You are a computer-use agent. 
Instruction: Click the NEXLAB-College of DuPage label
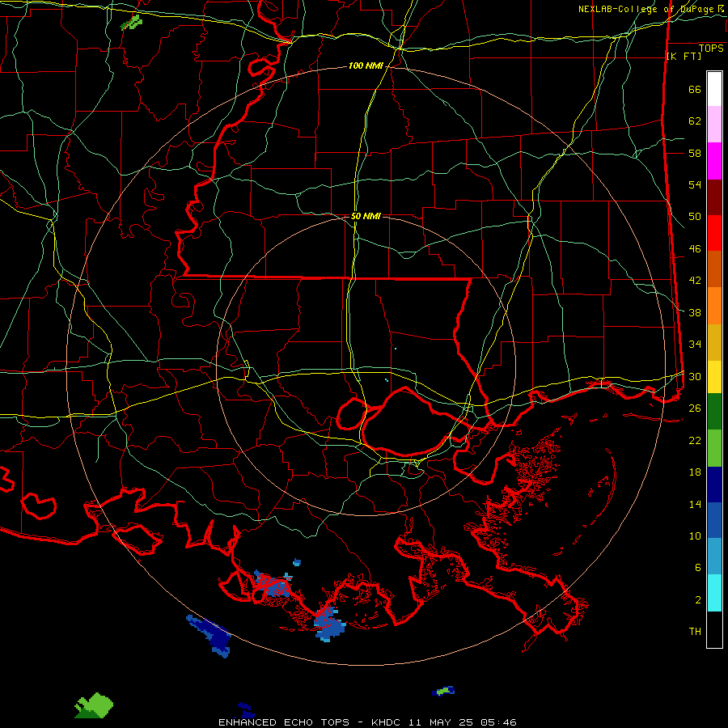point(645,9)
